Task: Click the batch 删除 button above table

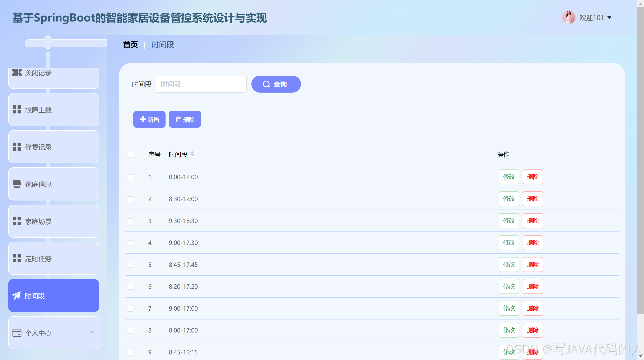Action: (185, 119)
